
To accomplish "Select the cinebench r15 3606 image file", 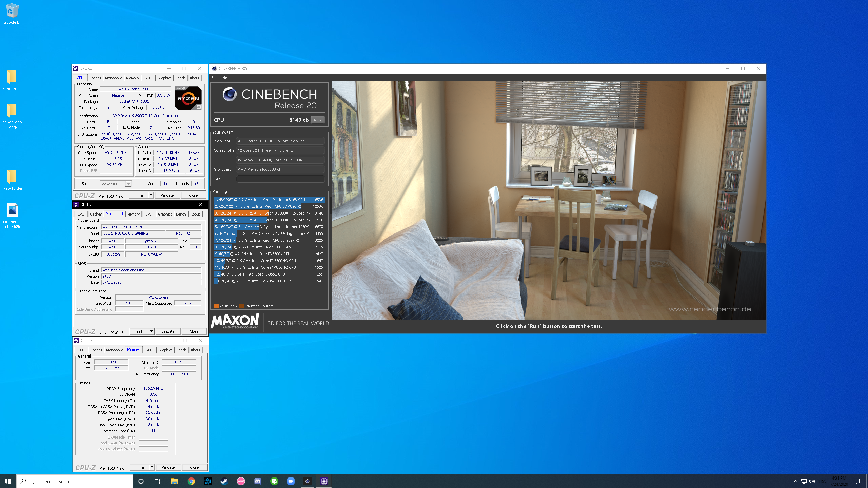I will click(x=12, y=216).
